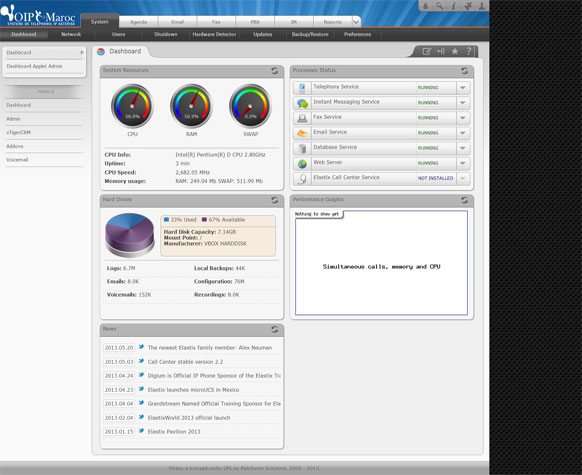The width and height of the screenshot is (582, 475).
Task: Switch to the Fax tab
Action: pos(216,22)
